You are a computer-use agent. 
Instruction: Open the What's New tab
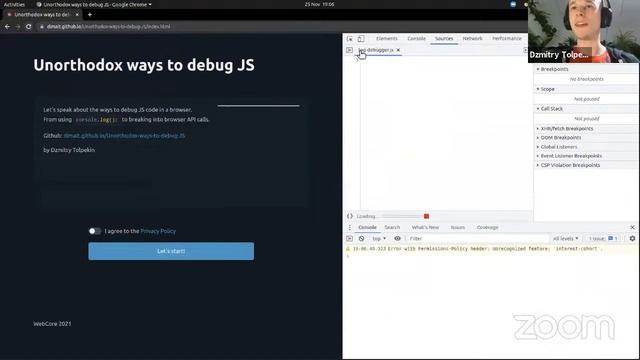[425, 227]
